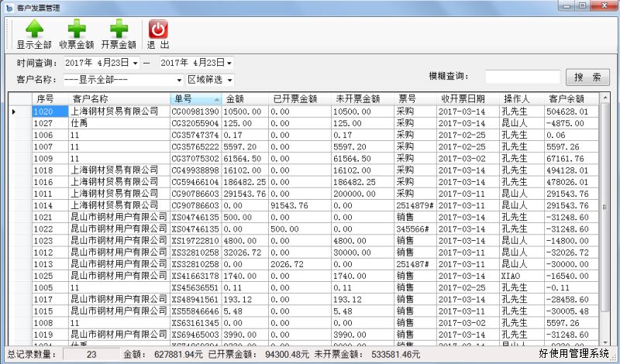
Task: Click the 收票金额 green plus icon
Action: [x=77, y=29]
